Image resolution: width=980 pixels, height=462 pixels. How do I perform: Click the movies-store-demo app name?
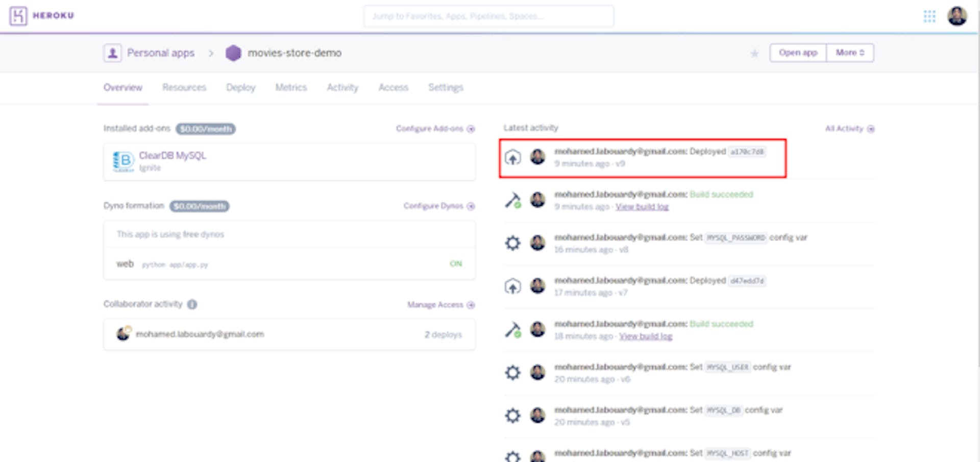pyautogui.click(x=295, y=53)
